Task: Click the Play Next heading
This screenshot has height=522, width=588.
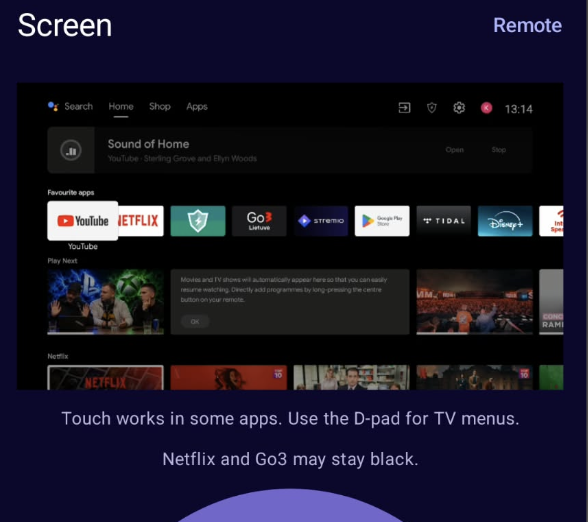Action: [62, 261]
